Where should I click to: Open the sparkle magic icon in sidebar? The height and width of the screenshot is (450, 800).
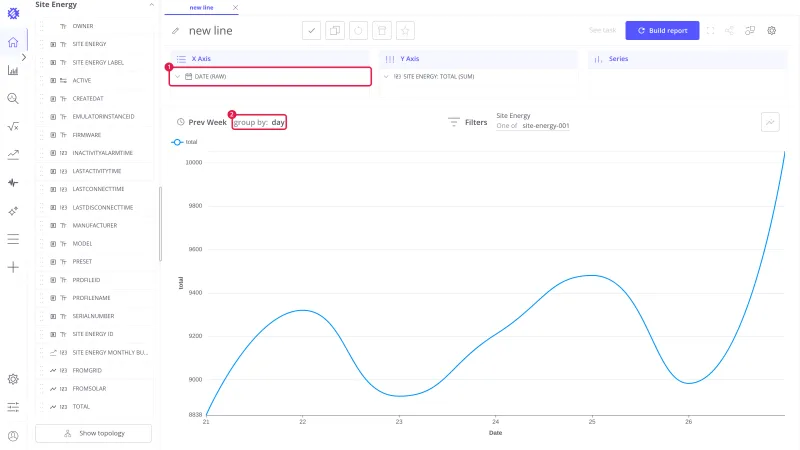(13, 211)
